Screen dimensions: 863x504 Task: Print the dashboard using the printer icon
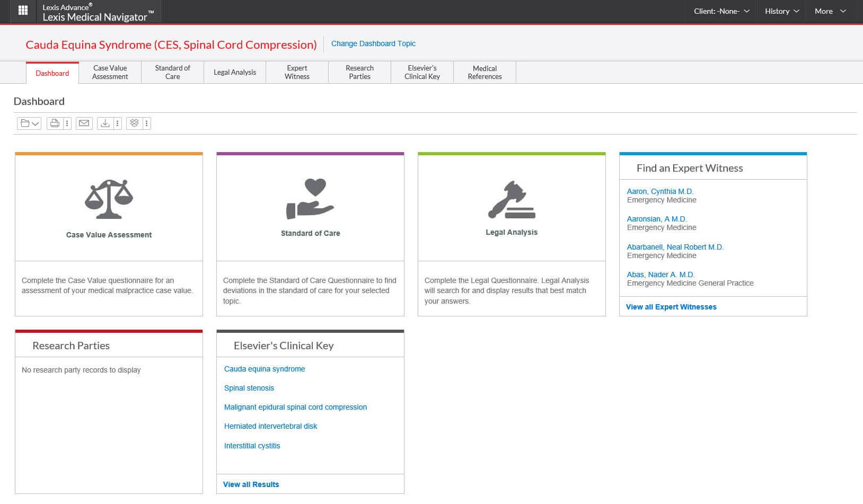point(55,123)
